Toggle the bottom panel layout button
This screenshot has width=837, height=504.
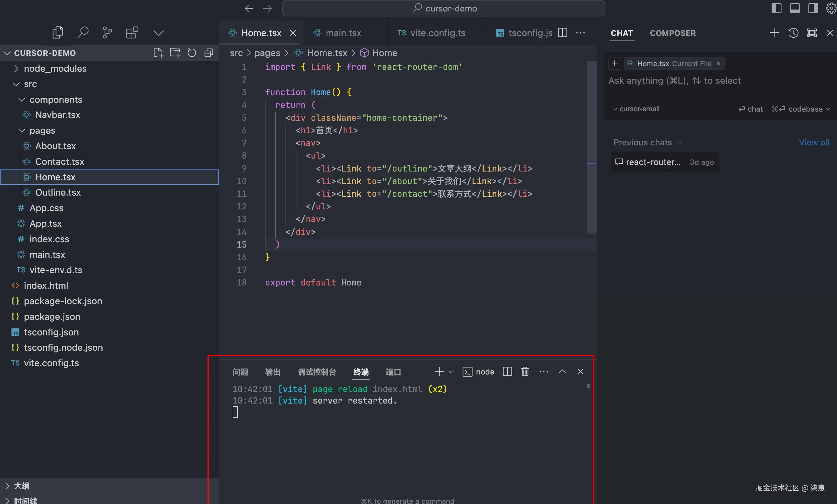click(x=795, y=8)
